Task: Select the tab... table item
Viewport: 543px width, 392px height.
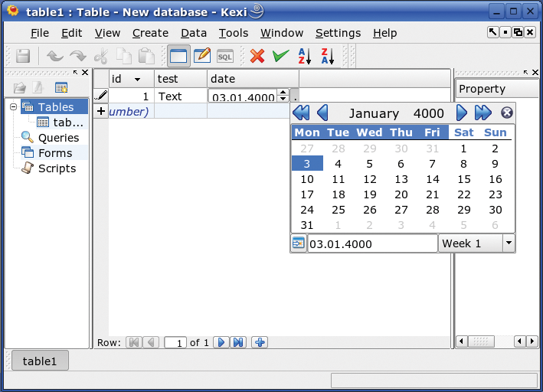Action: (x=61, y=122)
